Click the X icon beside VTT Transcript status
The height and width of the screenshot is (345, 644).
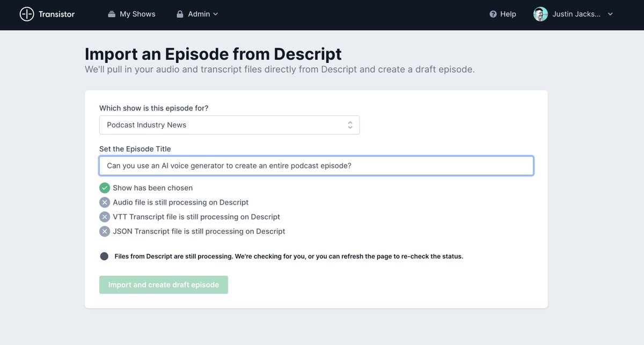click(x=105, y=217)
